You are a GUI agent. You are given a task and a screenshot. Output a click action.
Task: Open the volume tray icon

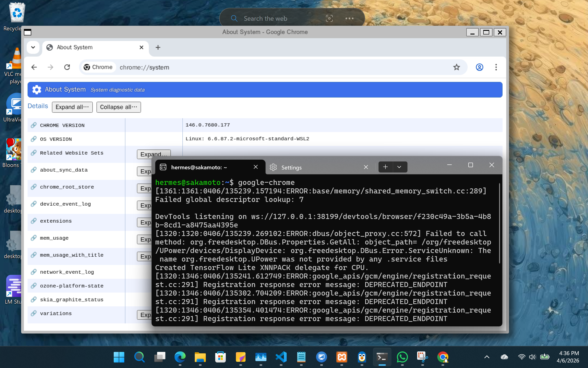click(x=532, y=357)
